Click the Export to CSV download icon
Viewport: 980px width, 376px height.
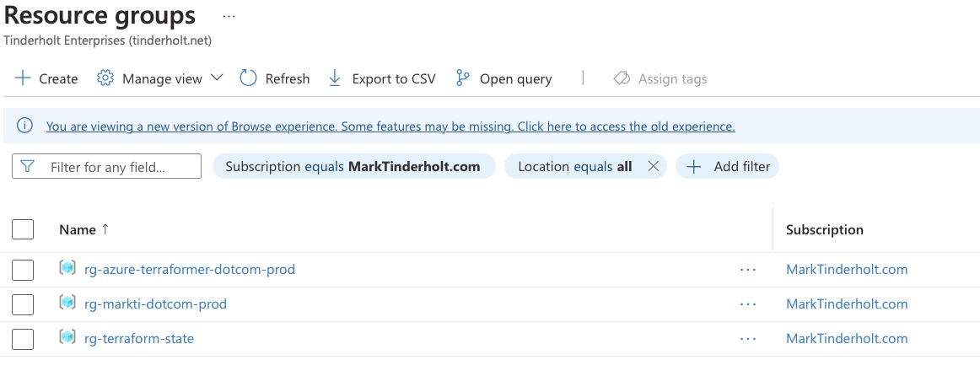pos(335,78)
